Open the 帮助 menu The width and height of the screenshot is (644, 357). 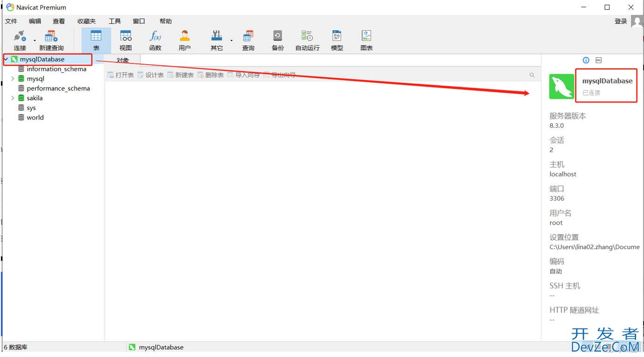pos(165,21)
